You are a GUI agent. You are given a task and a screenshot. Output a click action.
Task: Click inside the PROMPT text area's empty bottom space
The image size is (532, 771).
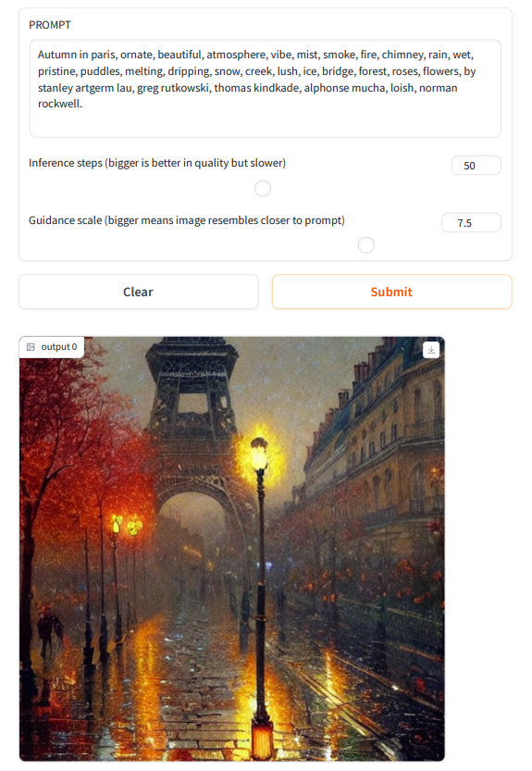(x=265, y=124)
